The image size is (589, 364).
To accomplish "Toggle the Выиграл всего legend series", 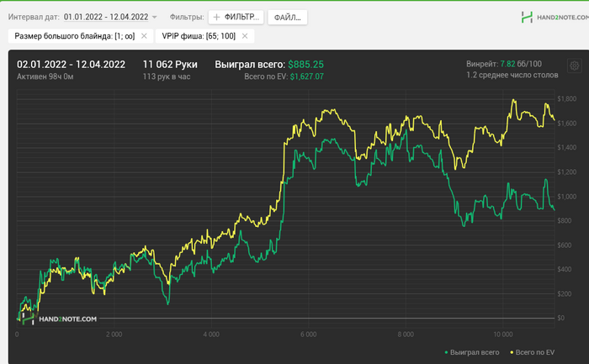I will pos(472,352).
